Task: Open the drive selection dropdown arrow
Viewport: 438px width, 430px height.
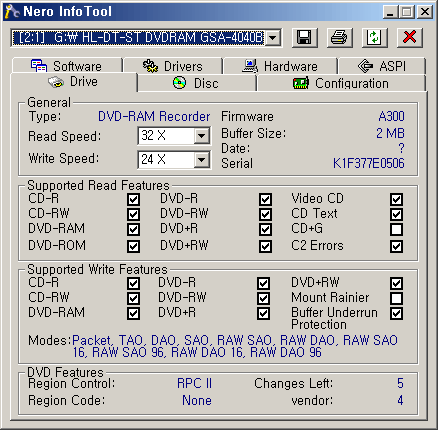Action: click(273, 38)
